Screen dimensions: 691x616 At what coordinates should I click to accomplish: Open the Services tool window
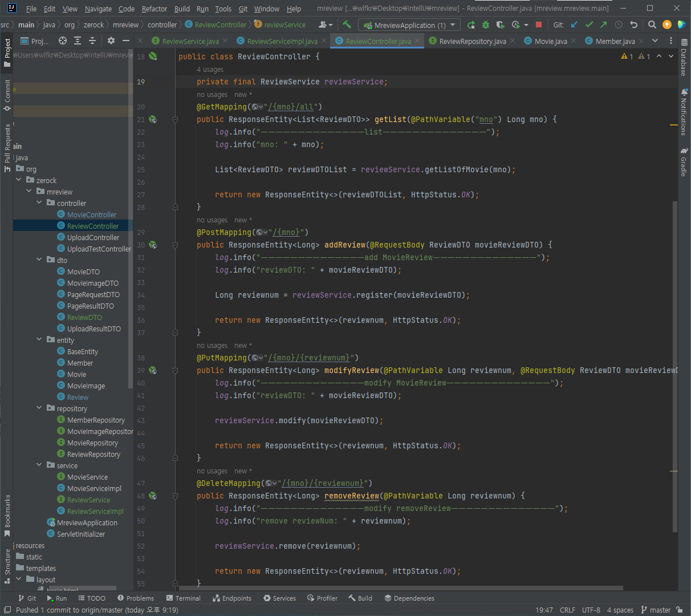click(280, 598)
